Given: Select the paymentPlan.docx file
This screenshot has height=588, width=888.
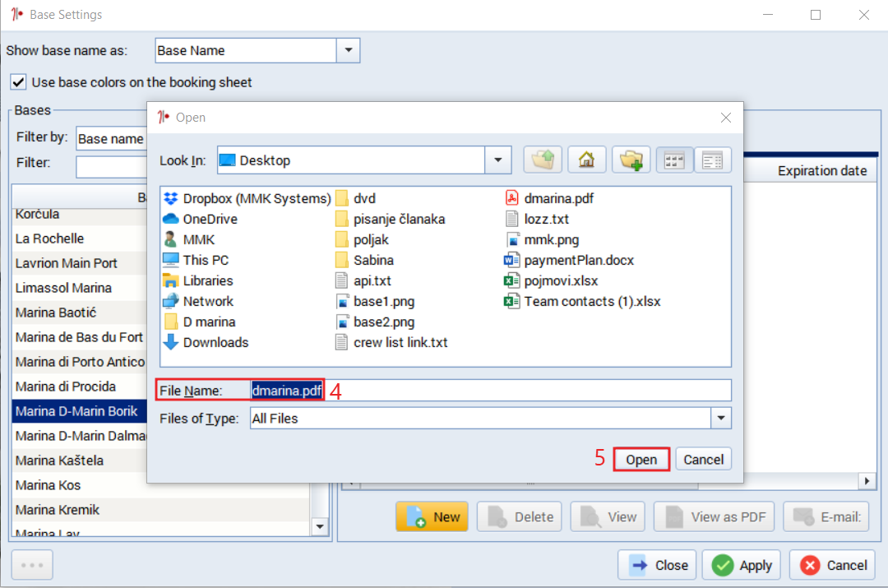Looking at the screenshot, I should [569, 260].
